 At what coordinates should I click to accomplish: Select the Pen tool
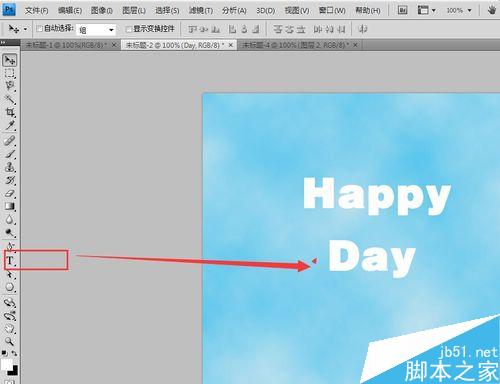pos(10,247)
